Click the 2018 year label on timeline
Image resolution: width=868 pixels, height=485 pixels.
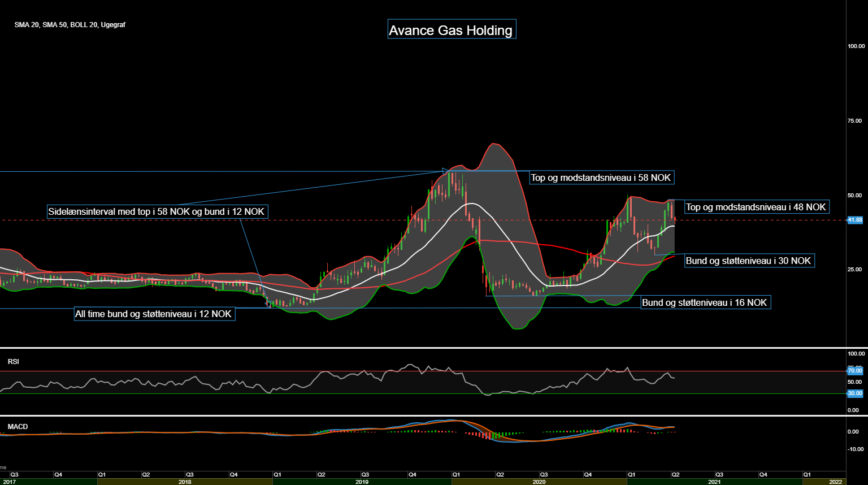(185, 482)
